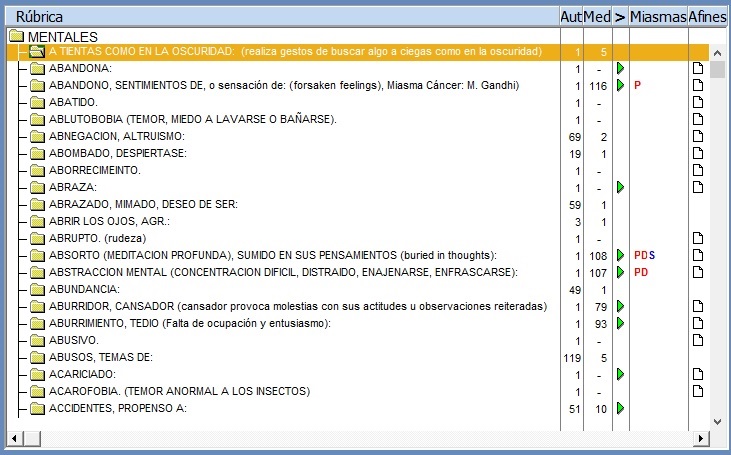Screen dimensions: 731x455
Task: Click Aut value 119 in ABUSOS row
Action: (x=572, y=358)
